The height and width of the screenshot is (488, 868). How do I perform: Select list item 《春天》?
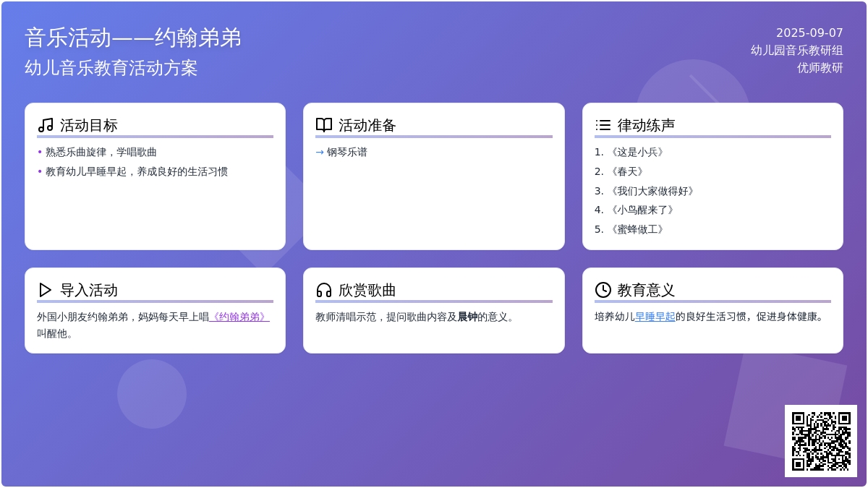(626, 171)
